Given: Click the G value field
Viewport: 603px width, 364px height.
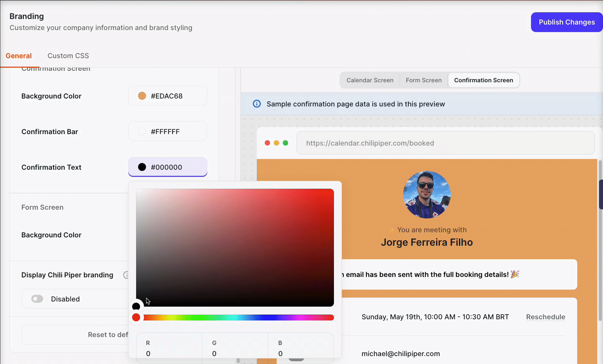Looking at the screenshot, I should point(235,348).
